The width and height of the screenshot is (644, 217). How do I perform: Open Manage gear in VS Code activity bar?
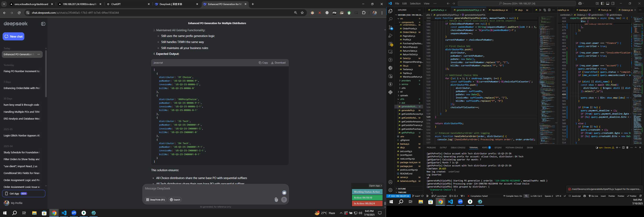[390, 190]
